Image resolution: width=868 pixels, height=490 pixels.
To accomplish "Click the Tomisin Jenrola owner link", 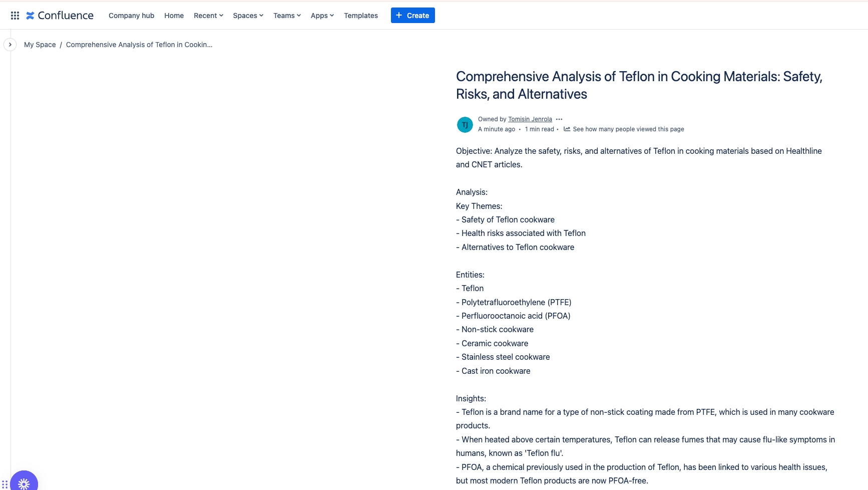I will coord(530,119).
